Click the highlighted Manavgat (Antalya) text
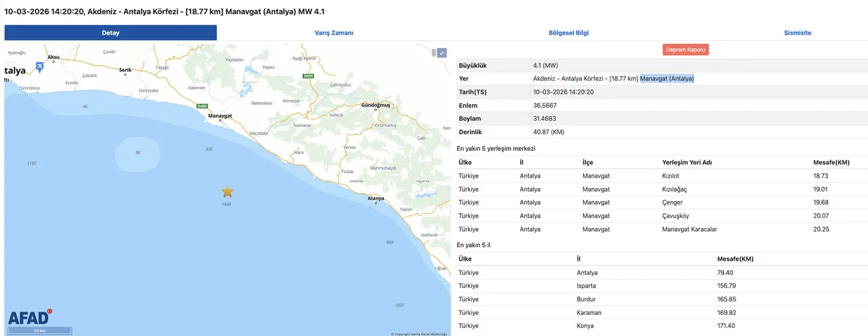Screen dimensions: 868x336 pyautogui.click(x=667, y=79)
